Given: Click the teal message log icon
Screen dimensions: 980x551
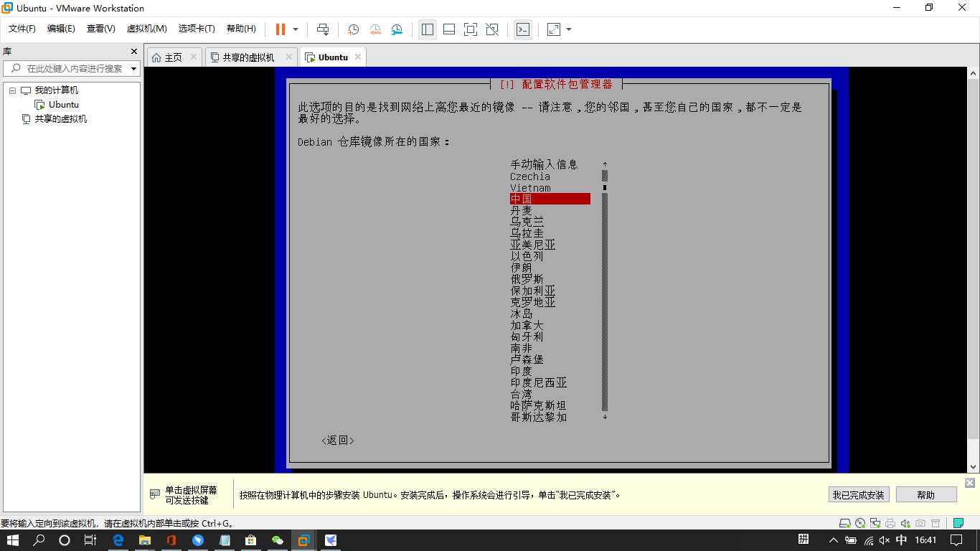Looking at the screenshot, I should click(x=958, y=523).
